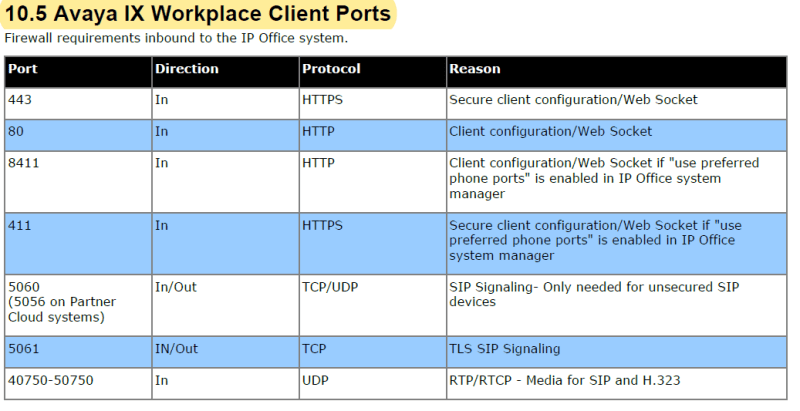The image size is (800, 411).
Task: Select port cell "443"
Action: coord(78,104)
